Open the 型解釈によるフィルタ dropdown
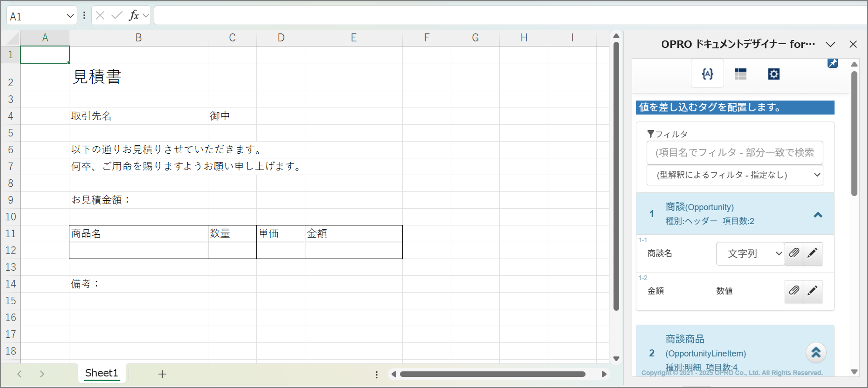Screen dimensions: 868x388 [x=735, y=175]
